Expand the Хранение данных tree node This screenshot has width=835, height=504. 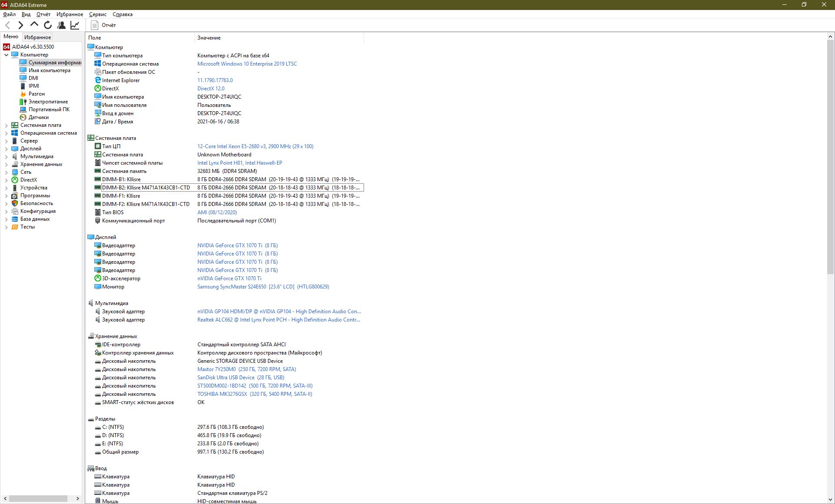click(x=6, y=164)
